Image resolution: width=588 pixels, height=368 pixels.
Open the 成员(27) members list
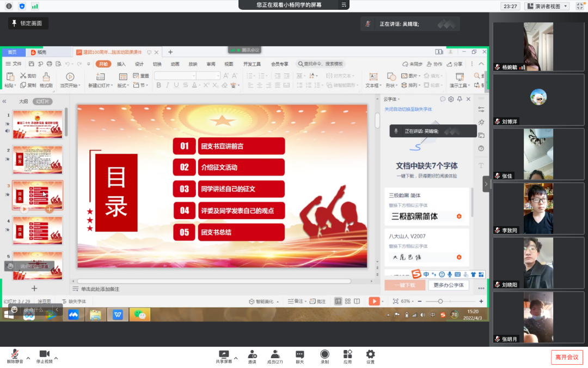(275, 356)
